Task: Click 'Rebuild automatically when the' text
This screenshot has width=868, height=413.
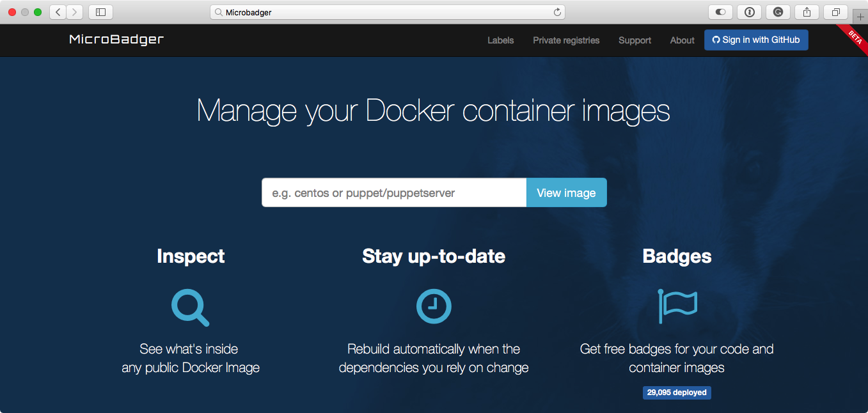Action: point(434,349)
